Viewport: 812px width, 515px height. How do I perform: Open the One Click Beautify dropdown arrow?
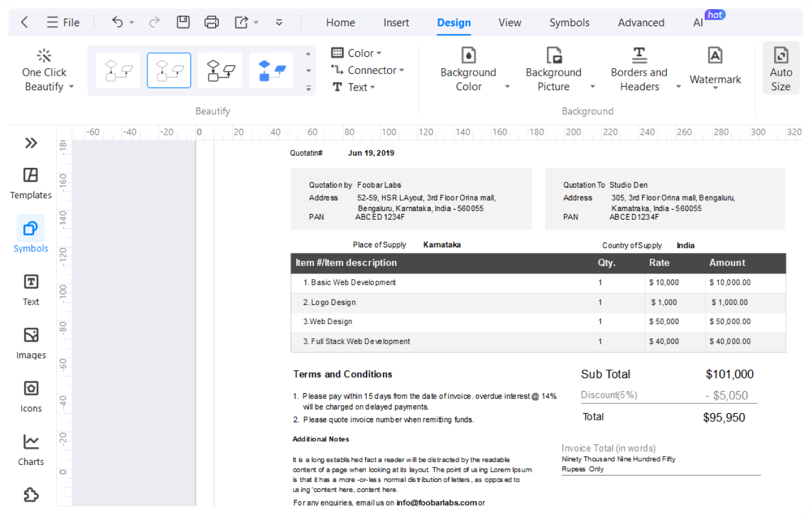click(x=71, y=87)
